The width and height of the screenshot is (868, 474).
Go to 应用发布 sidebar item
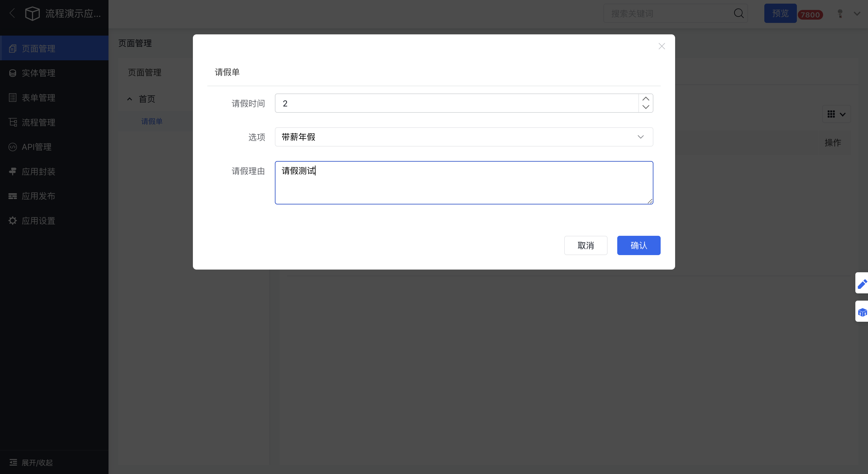(x=54, y=196)
